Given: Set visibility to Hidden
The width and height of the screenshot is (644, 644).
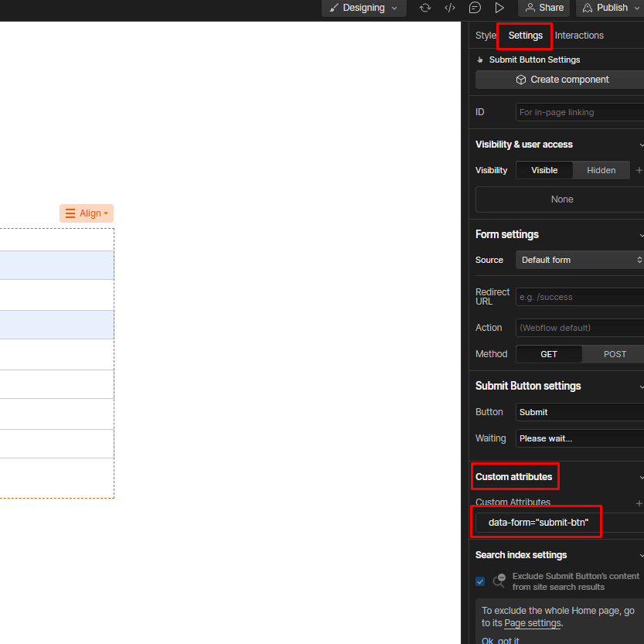Looking at the screenshot, I should (x=601, y=170).
